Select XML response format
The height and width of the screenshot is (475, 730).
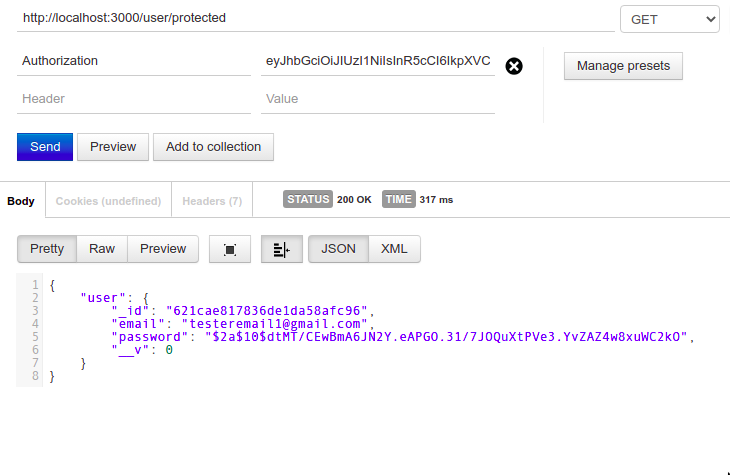[394, 249]
